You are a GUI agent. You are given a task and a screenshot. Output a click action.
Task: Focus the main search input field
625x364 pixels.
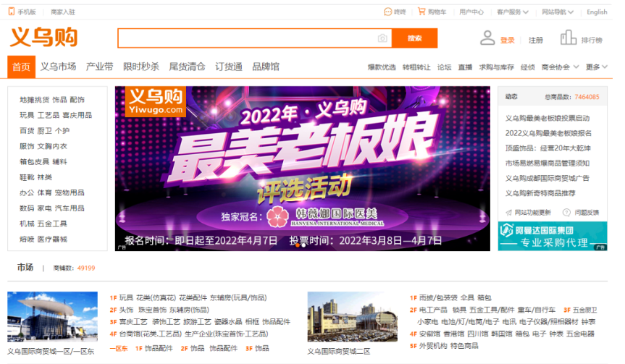point(246,38)
